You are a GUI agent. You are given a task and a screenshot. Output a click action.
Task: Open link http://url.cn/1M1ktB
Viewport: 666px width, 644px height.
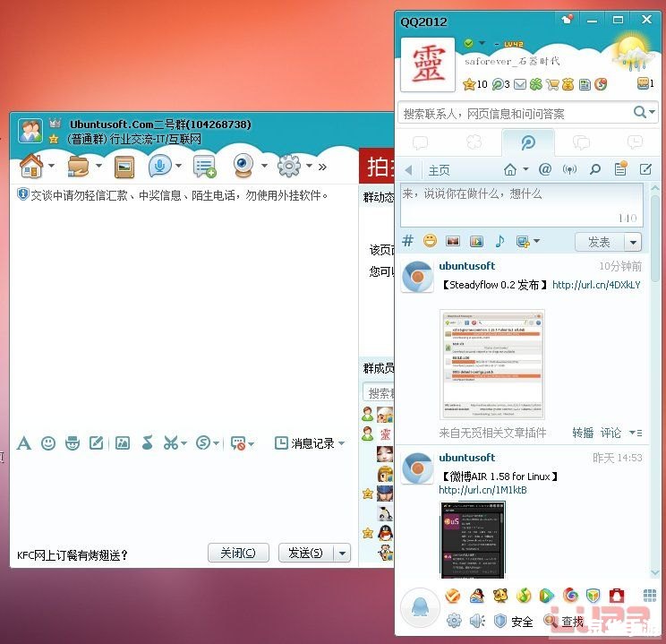pyautogui.click(x=482, y=490)
